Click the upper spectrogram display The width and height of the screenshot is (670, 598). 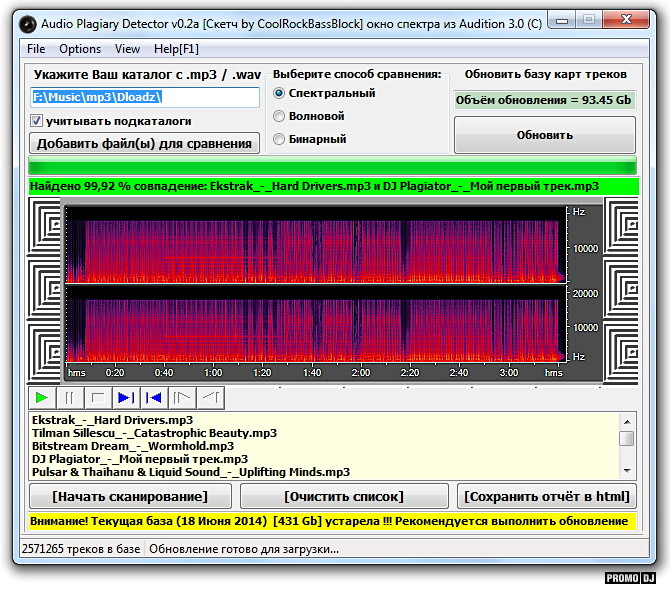316,245
